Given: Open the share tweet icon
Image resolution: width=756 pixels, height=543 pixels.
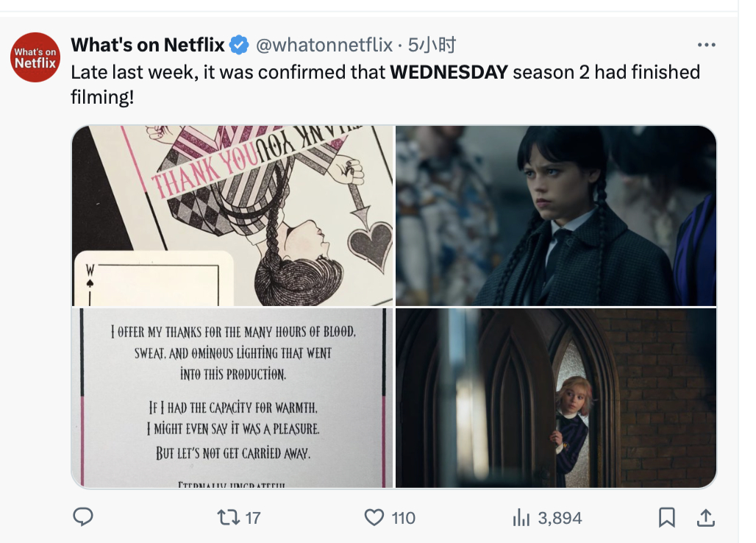Looking at the screenshot, I should click(x=705, y=517).
